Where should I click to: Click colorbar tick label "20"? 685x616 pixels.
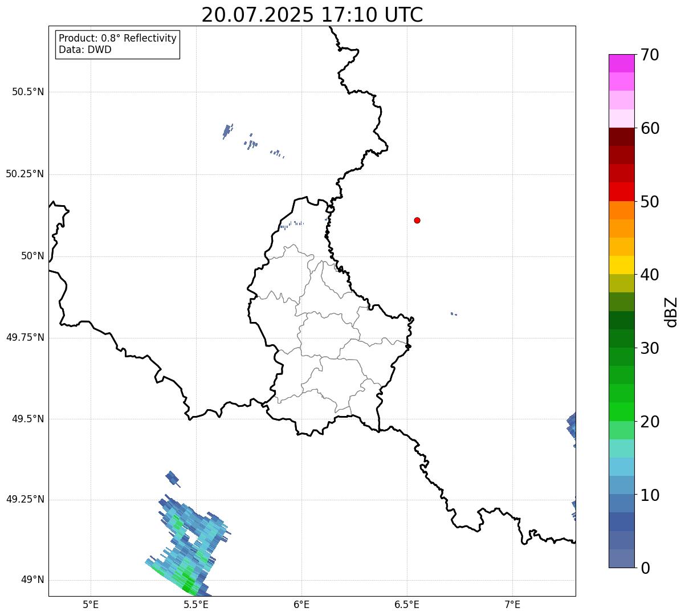[650, 422]
